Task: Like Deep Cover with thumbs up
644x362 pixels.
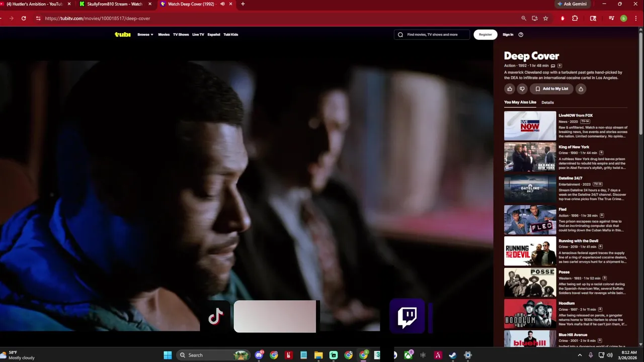Action: click(x=510, y=89)
